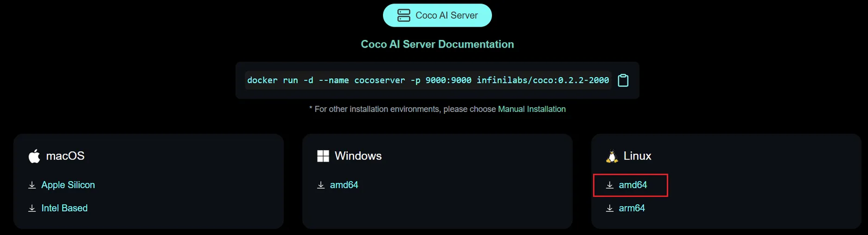Click the macOS card heading text
Viewport: 868px width, 235px height.
(x=65, y=156)
